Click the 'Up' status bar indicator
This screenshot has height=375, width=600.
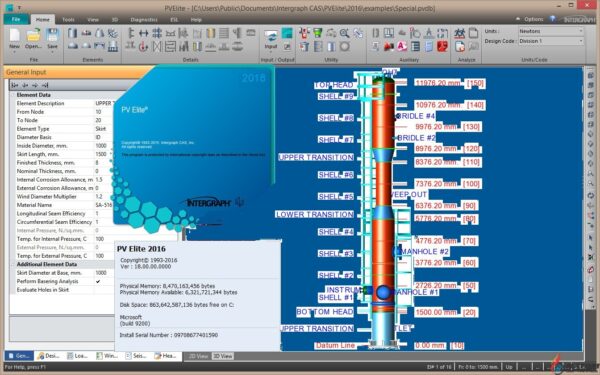pos(509,367)
